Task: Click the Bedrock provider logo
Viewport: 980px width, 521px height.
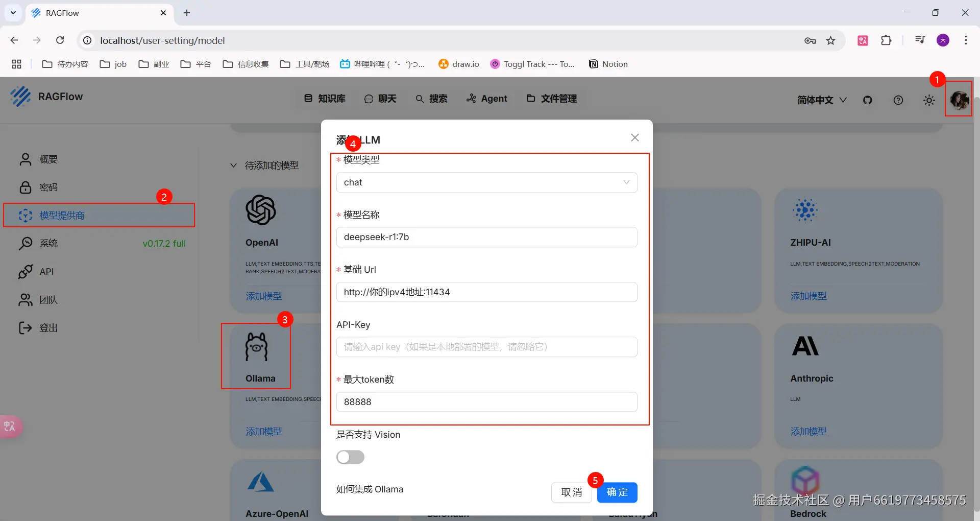Action: click(805, 480)
